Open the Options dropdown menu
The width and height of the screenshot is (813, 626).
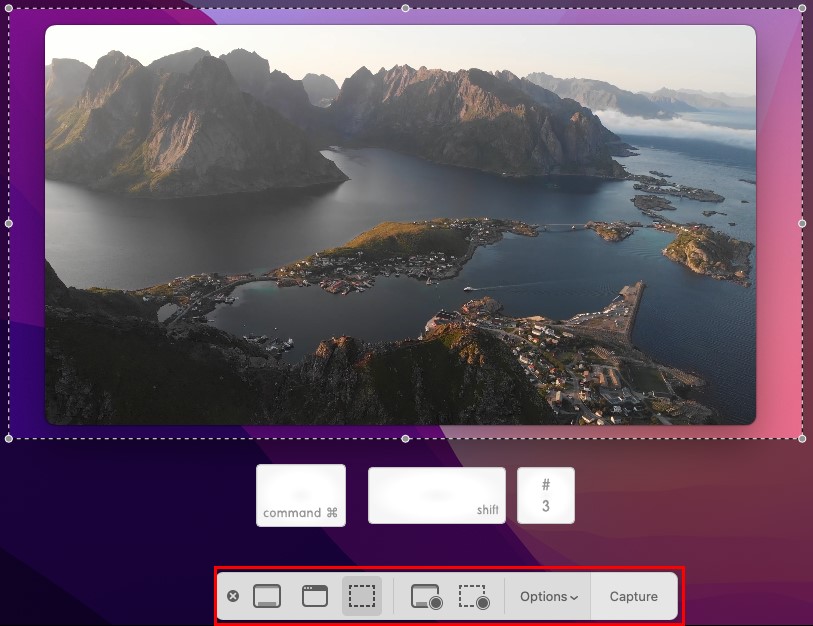click(549, 596)
